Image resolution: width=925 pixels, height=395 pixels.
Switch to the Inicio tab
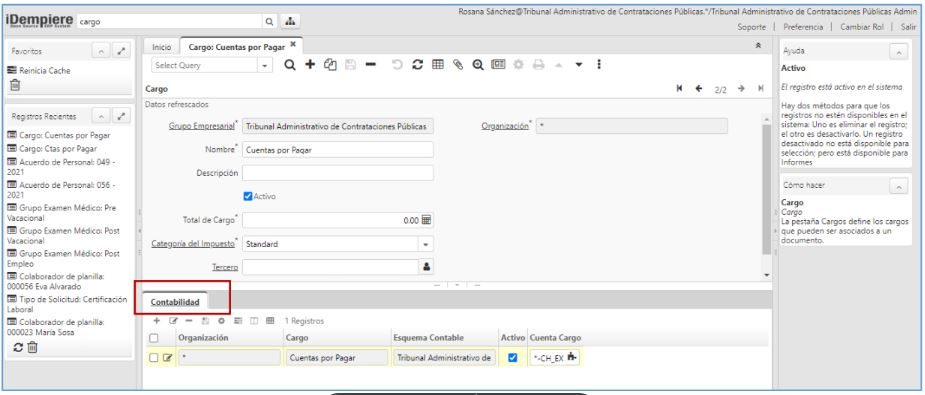[x=162, y=47]
